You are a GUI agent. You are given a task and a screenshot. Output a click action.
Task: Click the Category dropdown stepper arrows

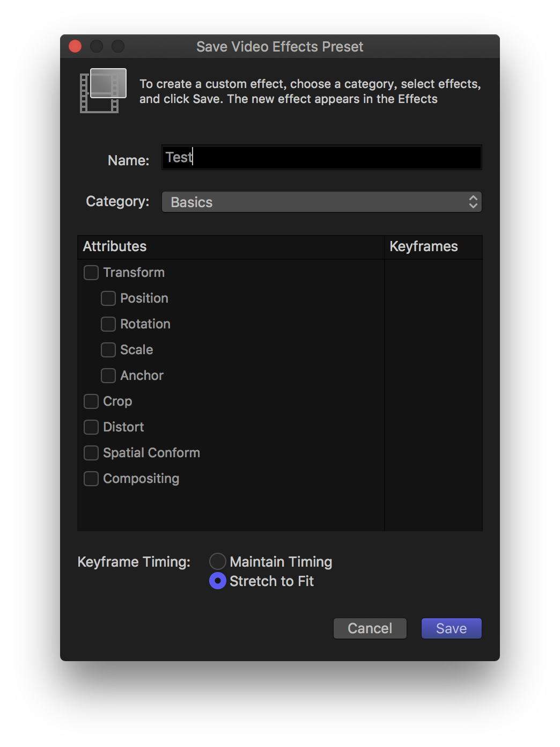(x=473, y=202)
